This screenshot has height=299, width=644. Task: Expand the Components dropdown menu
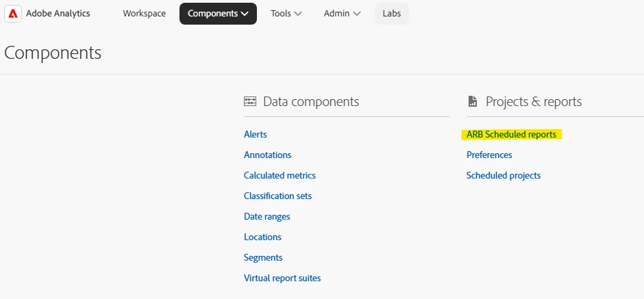[218, 14]
